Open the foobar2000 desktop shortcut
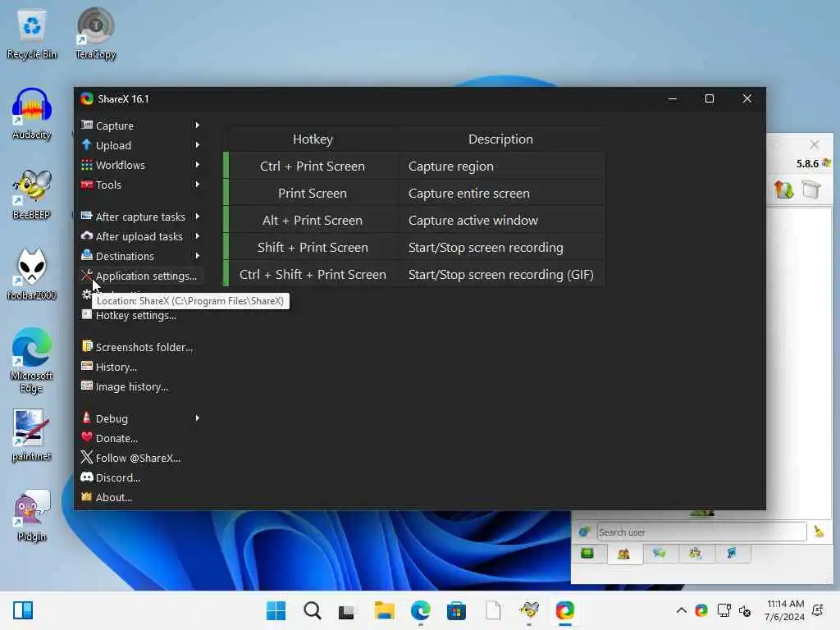Viewport: 840px width, 630px height. 32,274
